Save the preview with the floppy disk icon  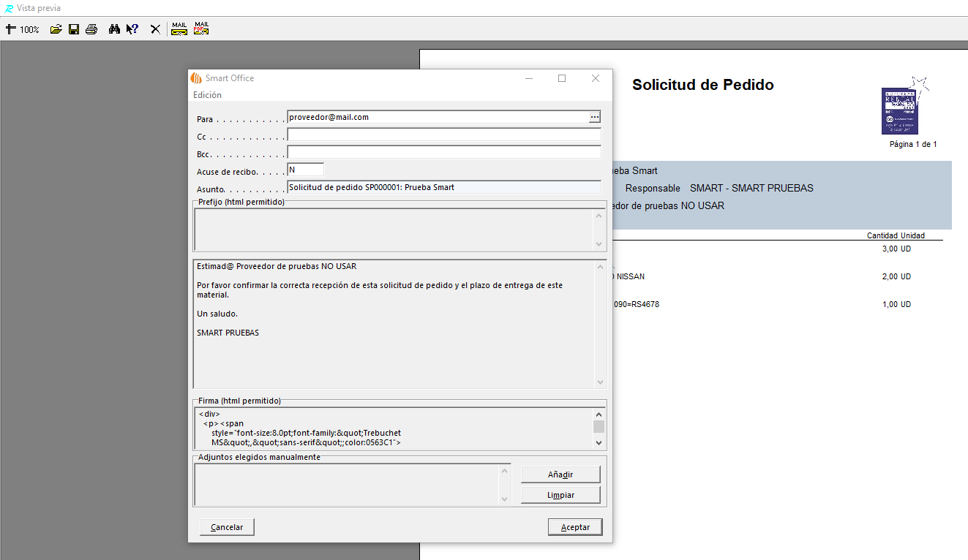[x=74, y=29]
